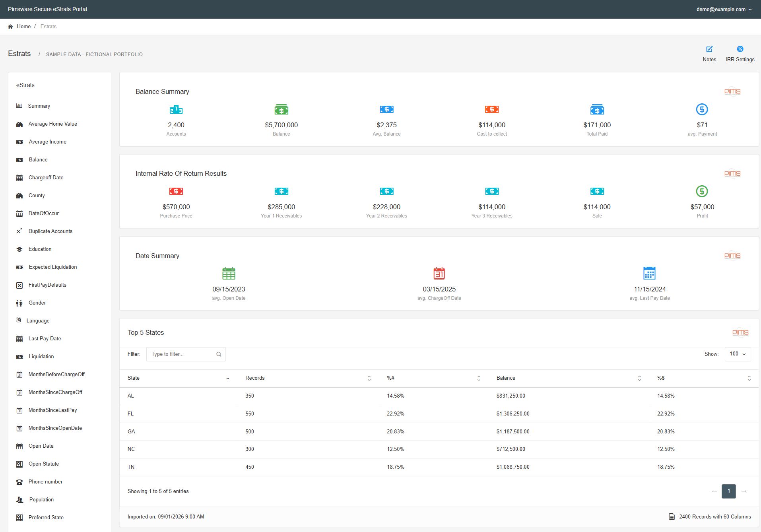Click the Duplicate Accounts x-squared icon
Screen dimensions: 761x532
pyautogui.click(x=19, y=231)
